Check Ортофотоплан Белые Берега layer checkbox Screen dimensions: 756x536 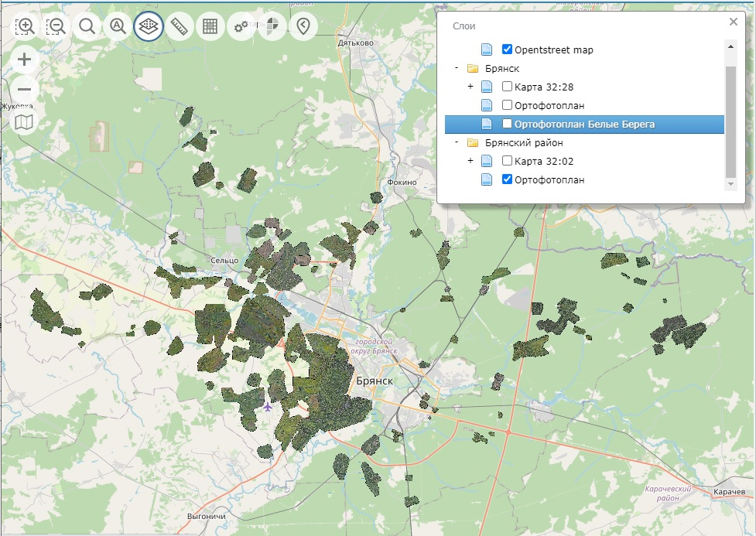(507, 124)
